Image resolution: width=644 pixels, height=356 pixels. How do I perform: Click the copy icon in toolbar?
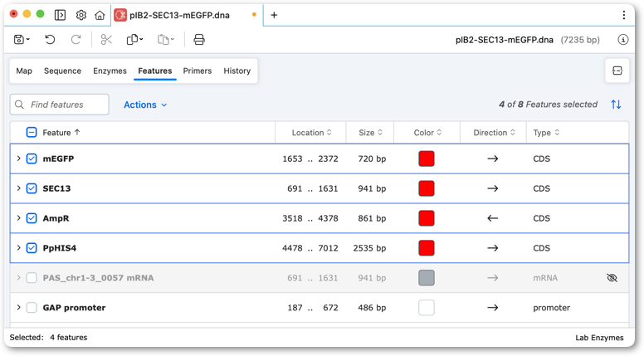tap(134, 40)
